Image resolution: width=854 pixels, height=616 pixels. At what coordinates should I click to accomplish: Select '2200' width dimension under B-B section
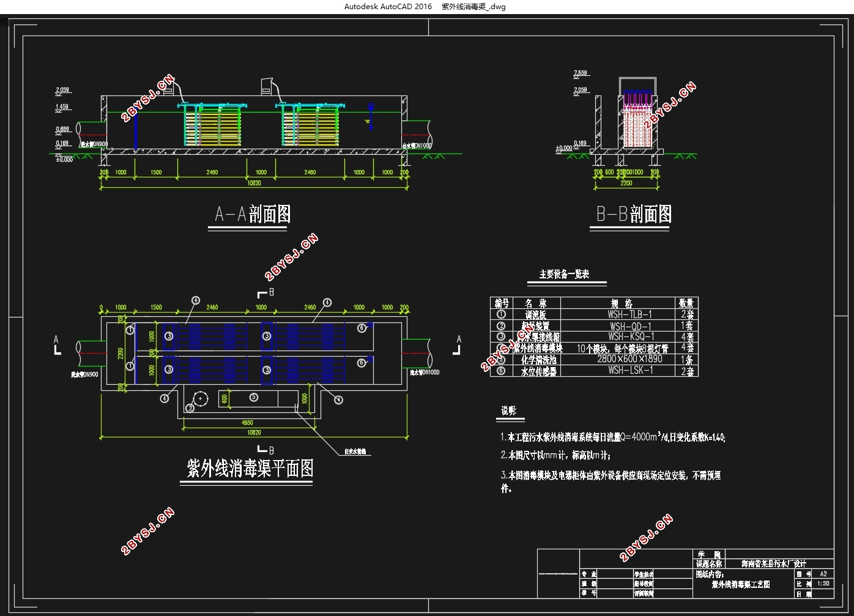pos(626,182)
